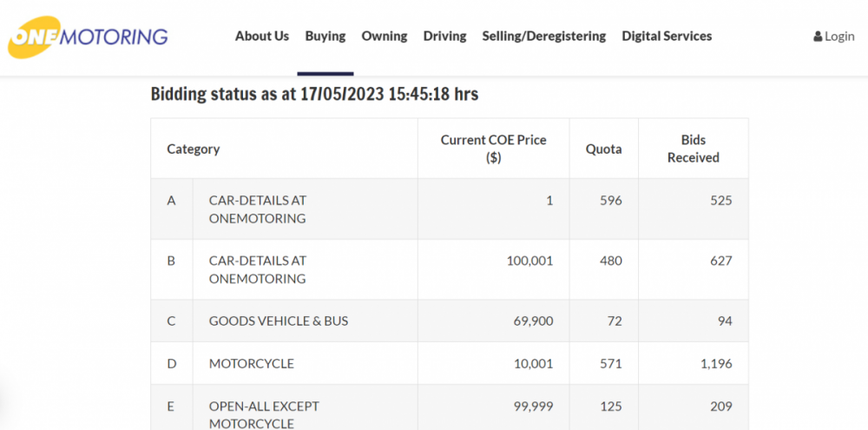Click Category B price 100,001 cell
The height and width of the screenshot is (430, 868).
(529, 261)
